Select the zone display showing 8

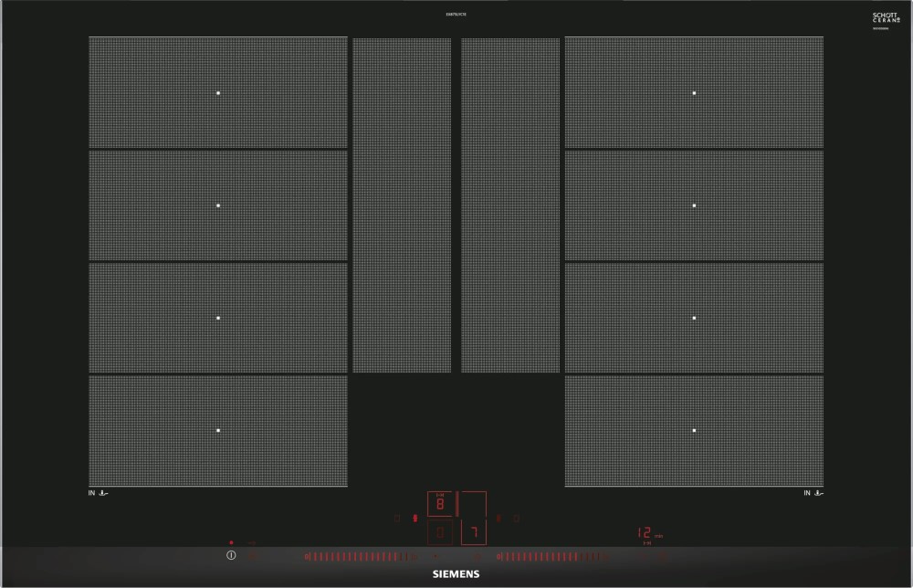[440, 504]
